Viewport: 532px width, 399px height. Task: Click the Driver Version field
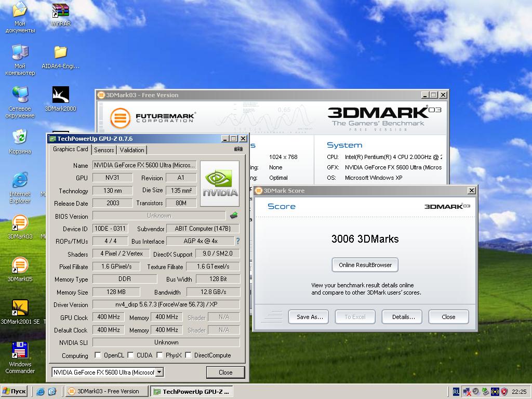click(x=166, y=304)
